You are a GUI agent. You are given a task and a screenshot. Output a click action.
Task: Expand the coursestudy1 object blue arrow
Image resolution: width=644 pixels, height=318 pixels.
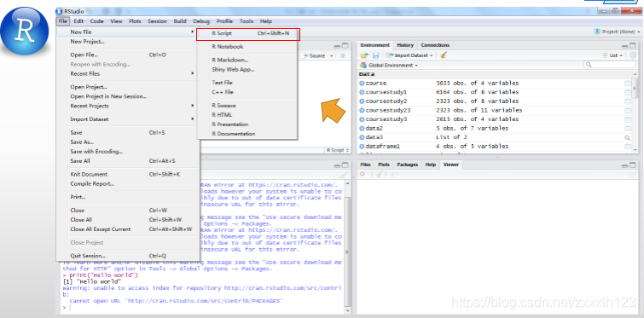(x=362, y=92)
